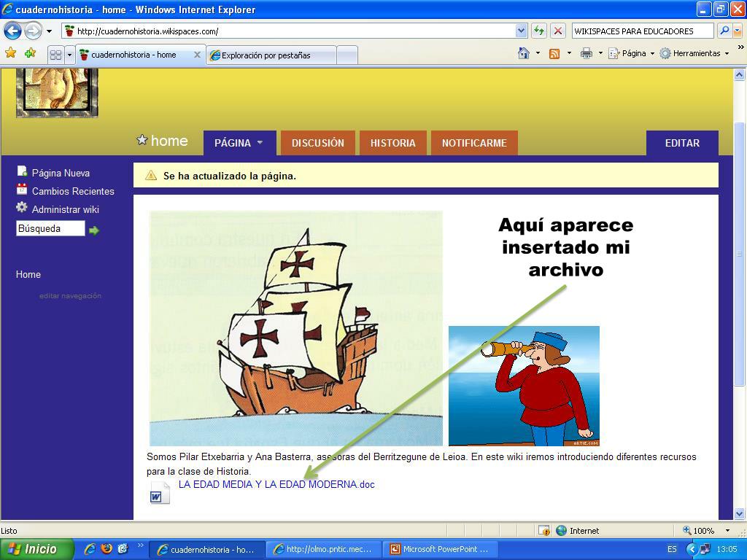Open the PÁGINA wiki tab
This screenshot has height=560, width=747.
pyautogui.click(x=239, y=143)
